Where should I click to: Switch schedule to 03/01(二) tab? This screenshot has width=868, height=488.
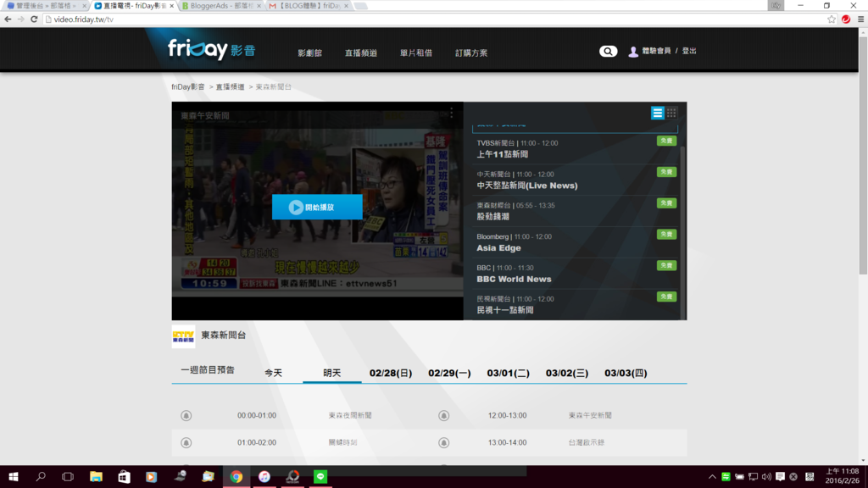point(509,373)
